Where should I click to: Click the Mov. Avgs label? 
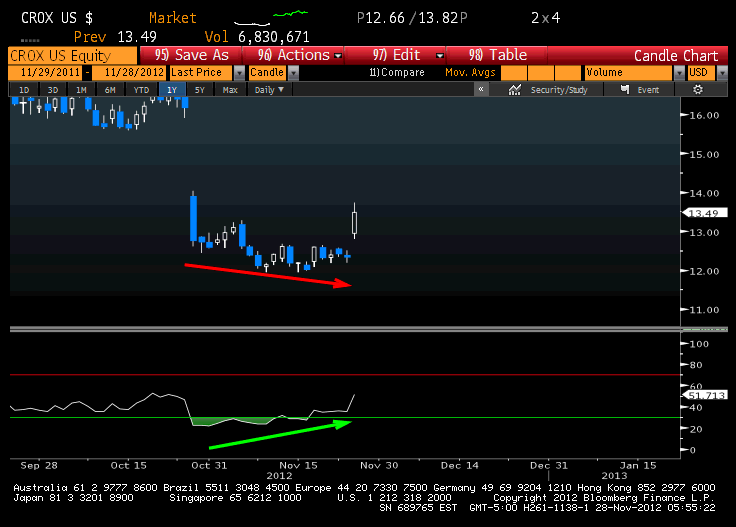470,72
